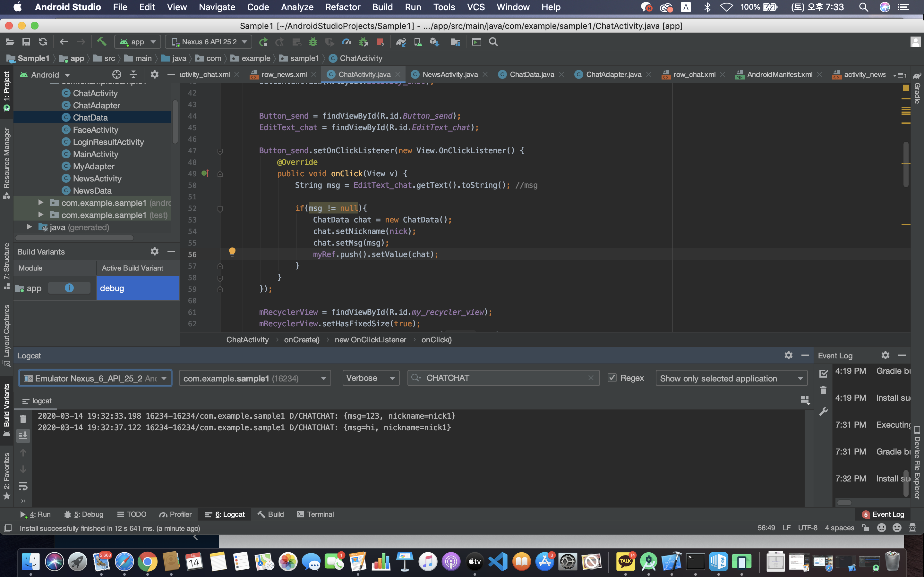Screen dimensions: 924x577
Task: Toggle scroll to end in logcat
Action: click(x=23, y=435)
